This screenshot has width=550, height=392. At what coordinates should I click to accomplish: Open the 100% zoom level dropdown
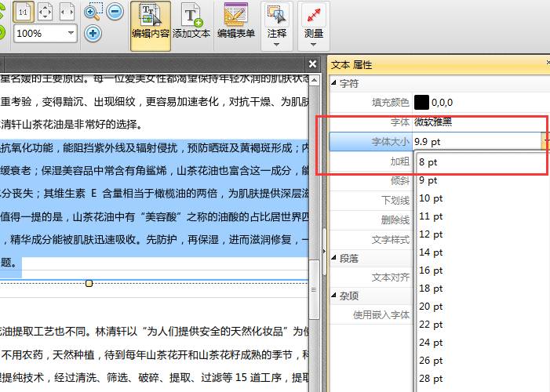(71, 33)
